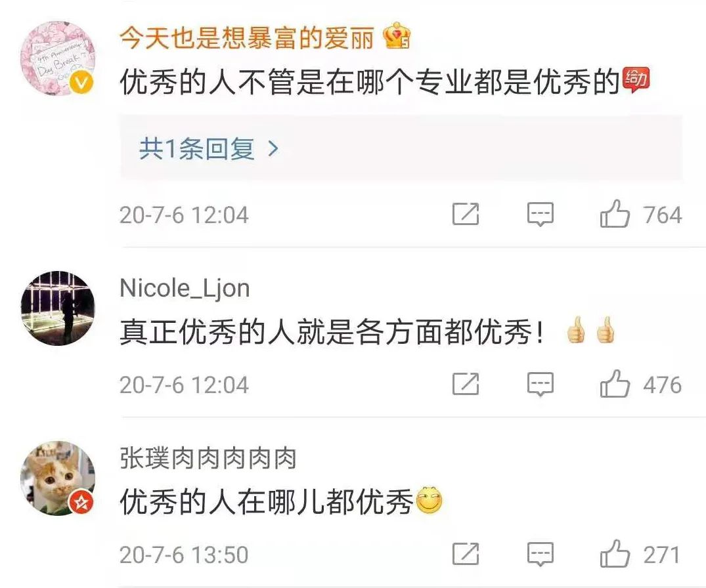Open 今天也是想暴富的爱丽 username profile
Viewport: 706px width, 588px height.
(247, 38)
